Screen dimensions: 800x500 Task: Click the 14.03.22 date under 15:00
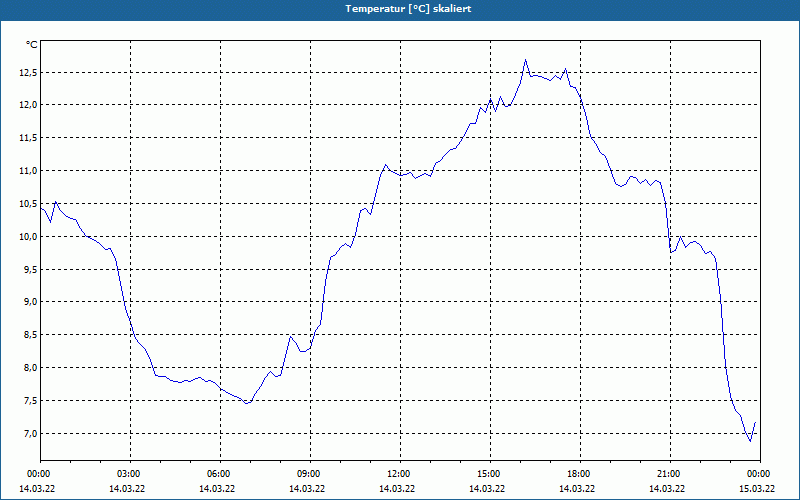[x=487, y=489]
